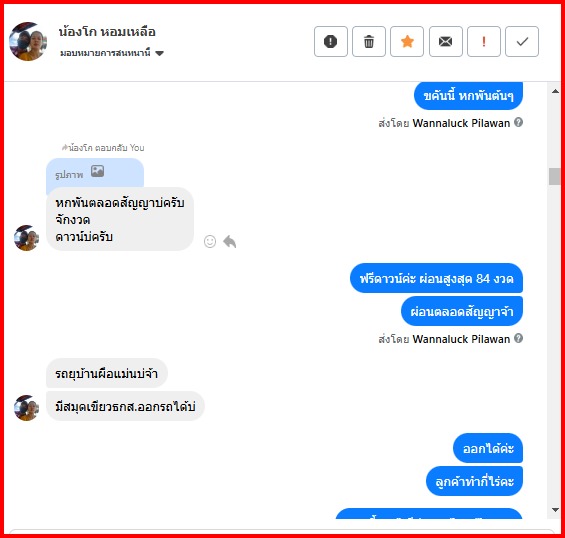Click the customer name น้องโก หอมเหลือ
The height and width of the screenshot is (538, 565).
point(107,32)
